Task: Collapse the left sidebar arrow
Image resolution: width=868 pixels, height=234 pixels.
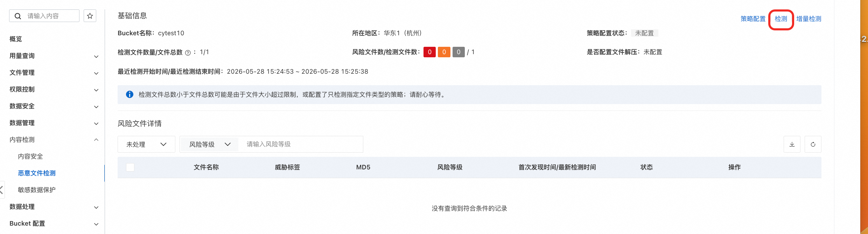Action: (x=2, y=190)
